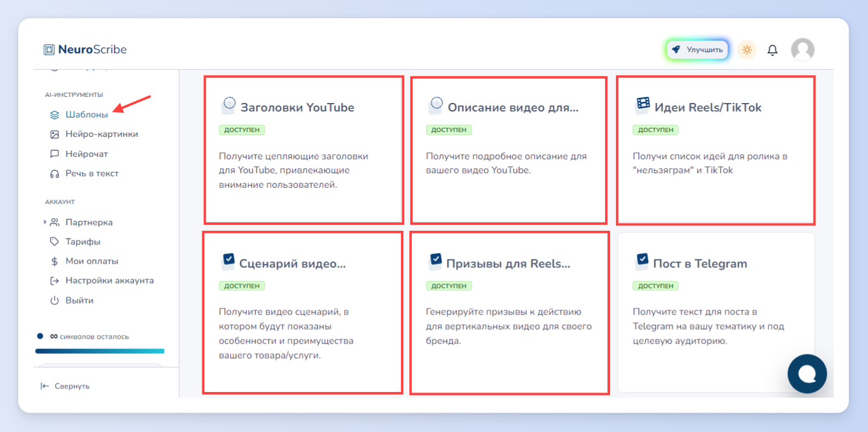Open Идеи Reels/TikTok template title
This screenshot has height=432, width=868.
pos(708,108)
